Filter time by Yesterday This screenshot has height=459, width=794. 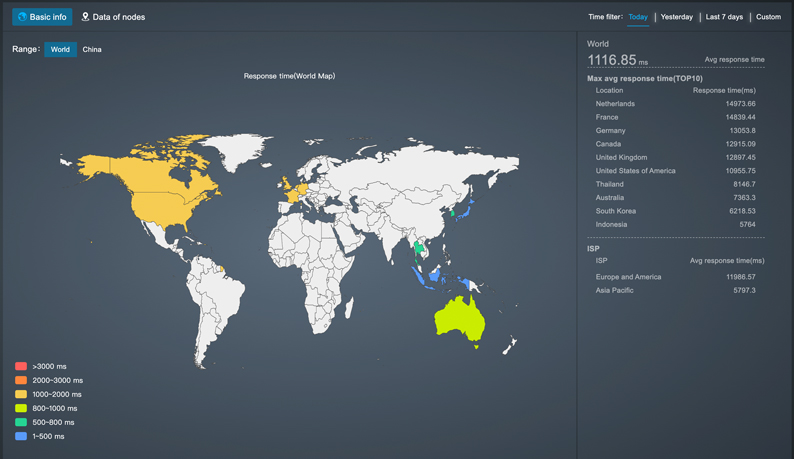pyautogui.click(x=677, y=17)
